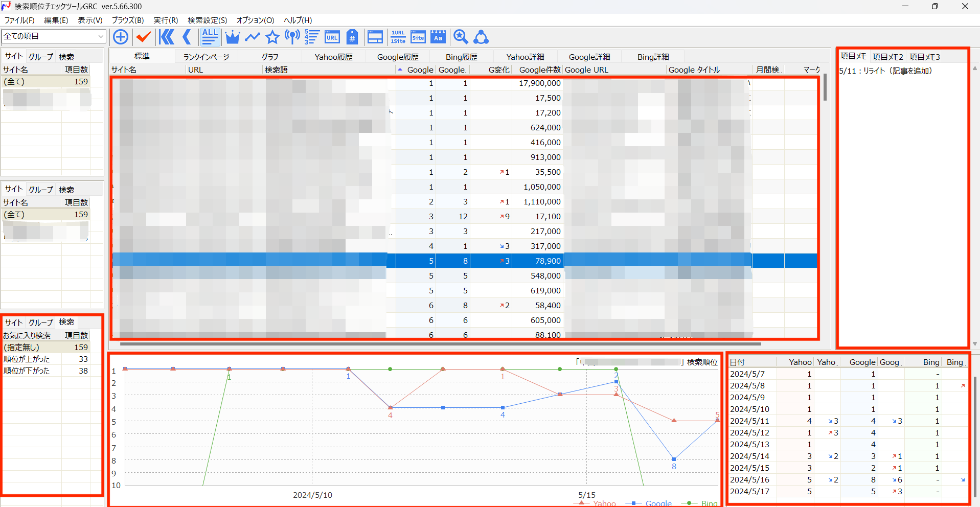Select the 順位が下がった row
The image size is (980, 507).
[46, 371]
